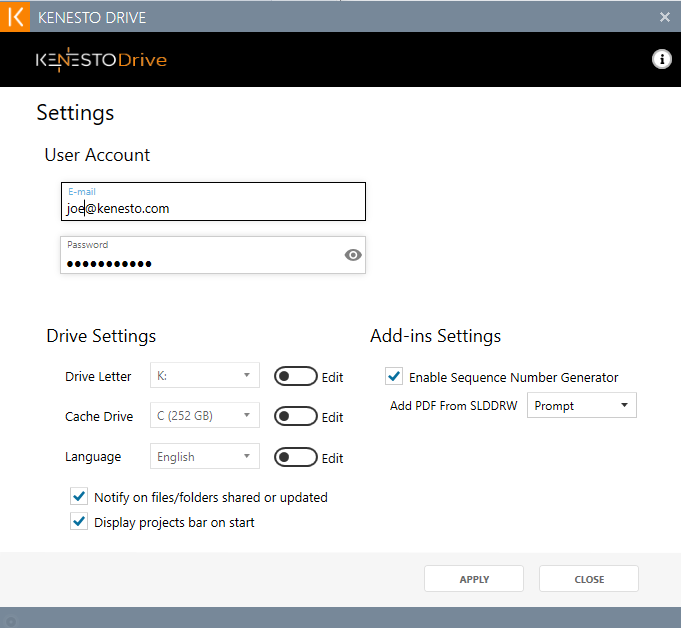Click into the E-mail field

click(x=213, y=202)
